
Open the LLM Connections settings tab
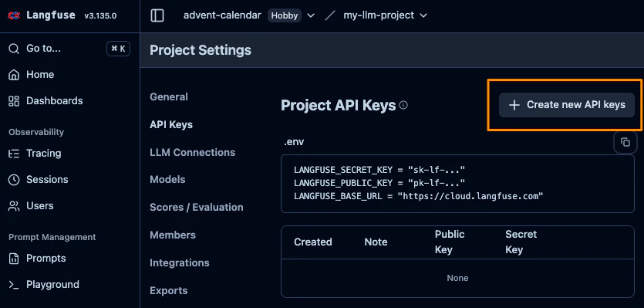(x=192, y=152)
